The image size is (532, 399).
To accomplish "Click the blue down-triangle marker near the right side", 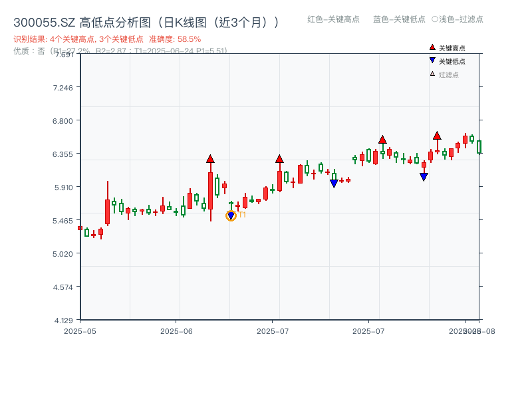I will click(424, 176).
